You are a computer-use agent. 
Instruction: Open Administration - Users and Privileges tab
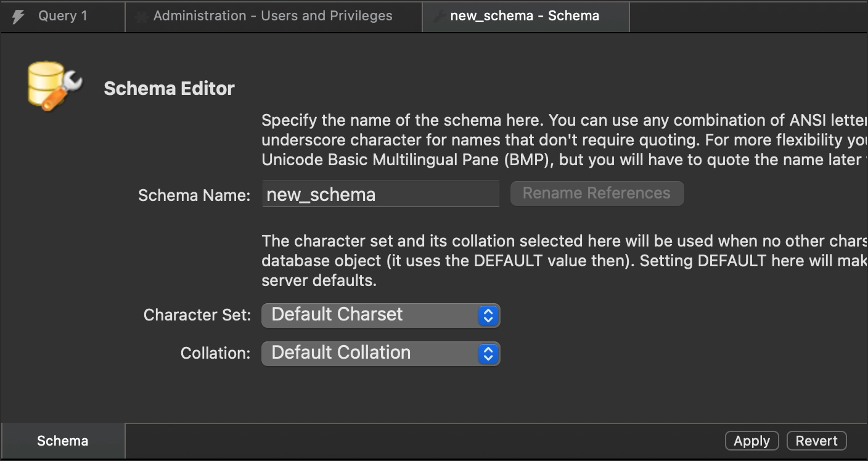pos(272,16)
